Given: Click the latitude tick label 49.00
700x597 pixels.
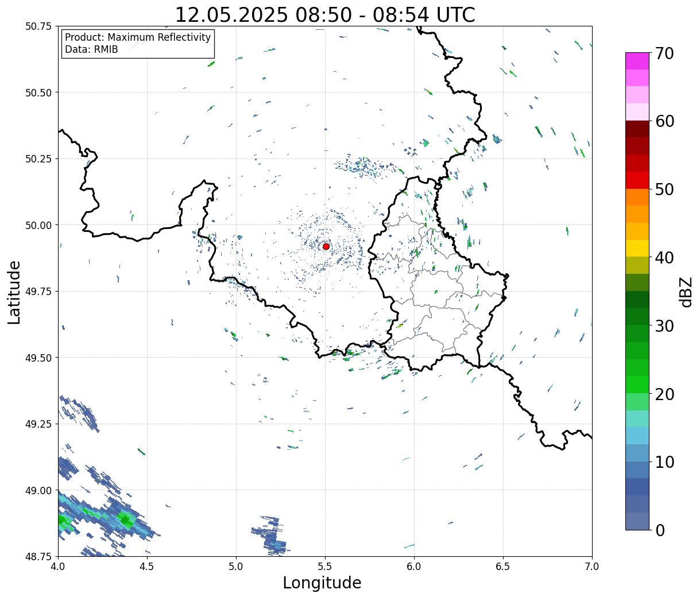Looking at the screenshot, I should [38, 490].
